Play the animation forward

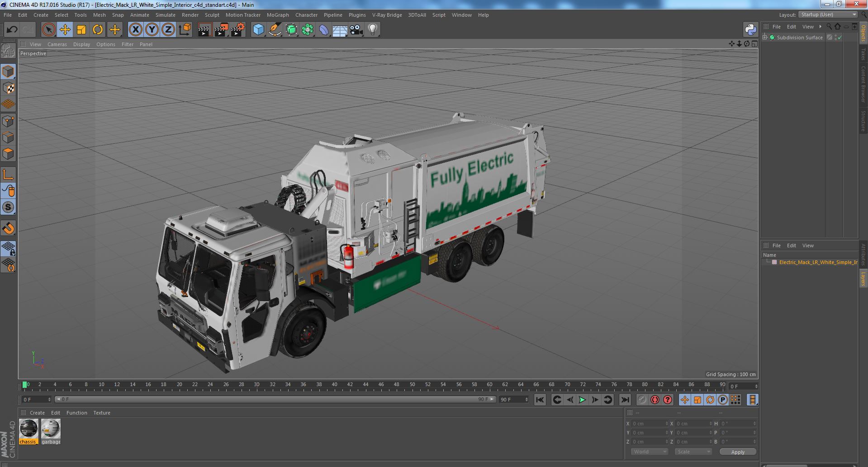point(583,400)
